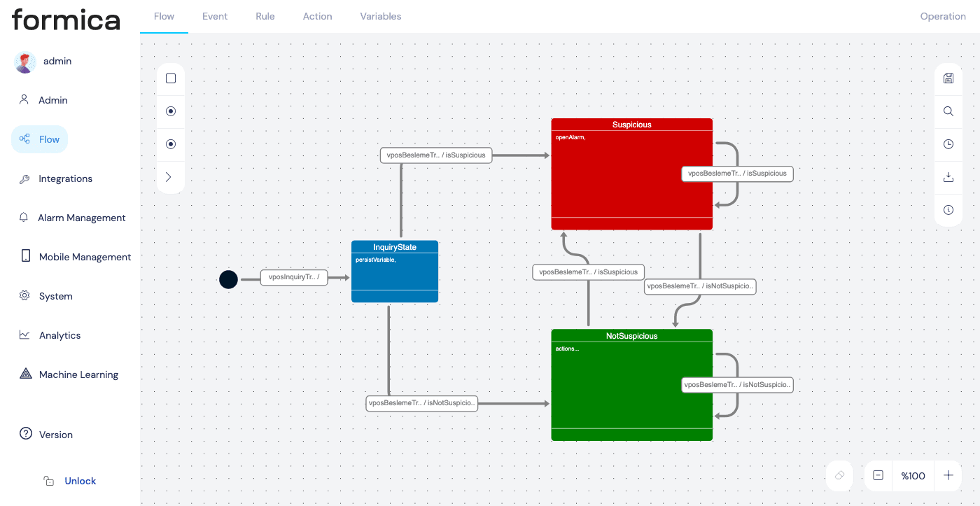Screen dimensions: 980x506
Task: Click the download flow icon
Action: (x=948, y=177)
